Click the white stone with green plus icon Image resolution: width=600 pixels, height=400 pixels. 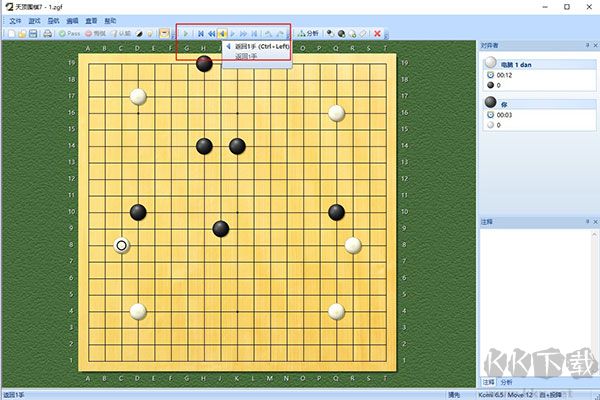(352, 34)
